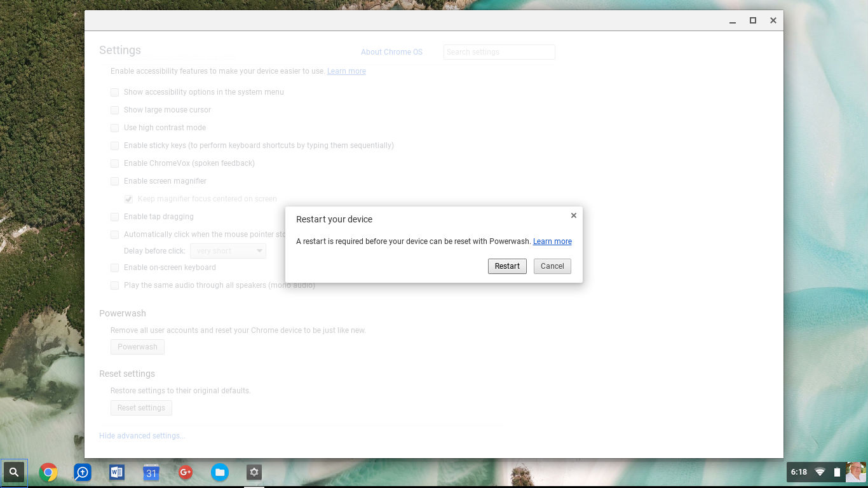
Task: Open "About Chrome OS"
Action: tap(391, 52)
